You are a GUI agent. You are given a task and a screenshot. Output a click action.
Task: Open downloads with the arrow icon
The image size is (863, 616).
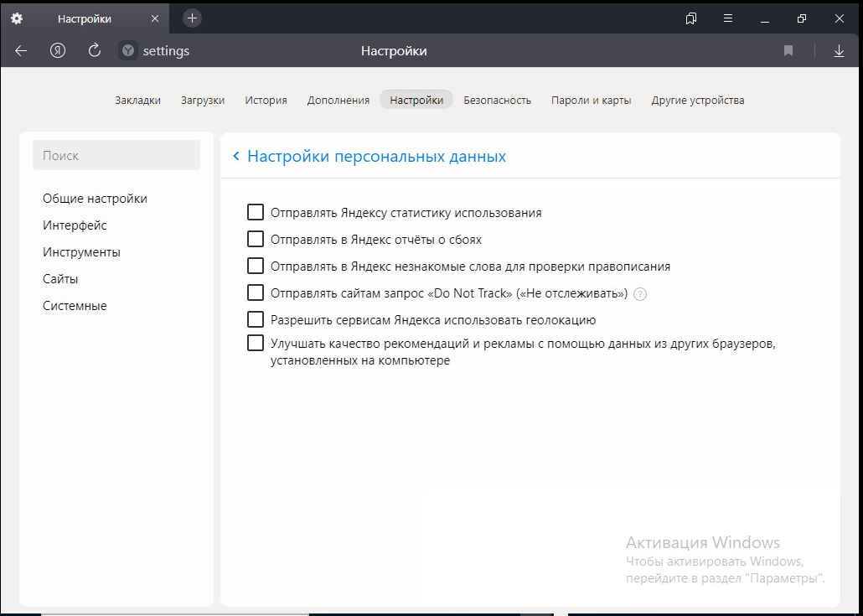point(839,51)
